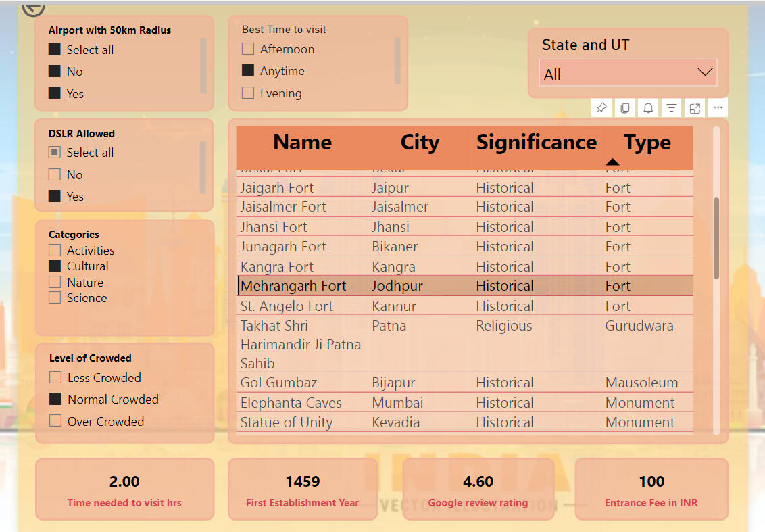Click the Significance column header
Screen dimensions: 765x532
536,143
